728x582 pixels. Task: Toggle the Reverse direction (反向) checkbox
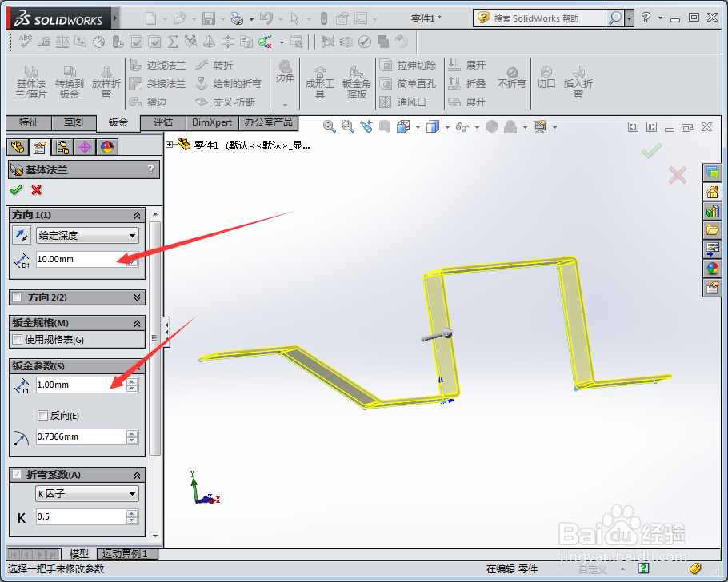click(x=42, y=416)
